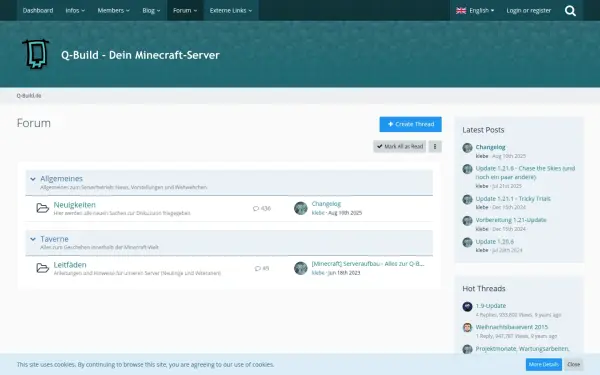Click the Create Thread button
The width and height of the screenshot is (600, 375).
click(x=410, y=124)
